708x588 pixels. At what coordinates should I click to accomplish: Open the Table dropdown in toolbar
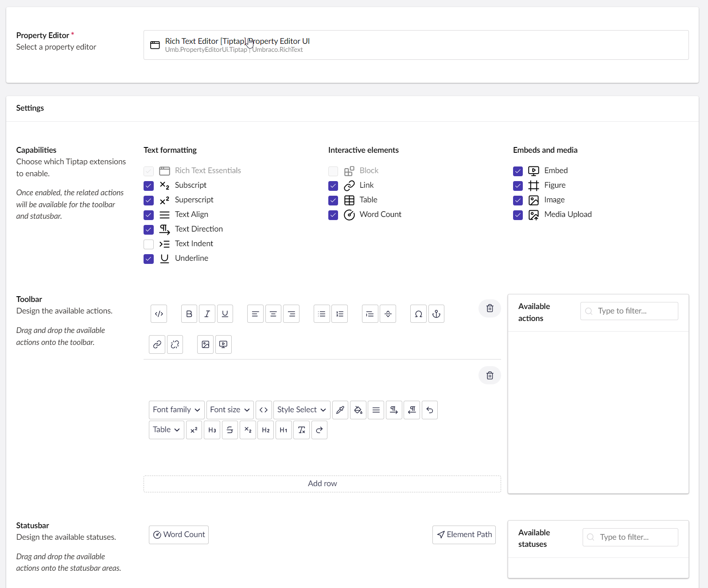click(x=167, y=430)
